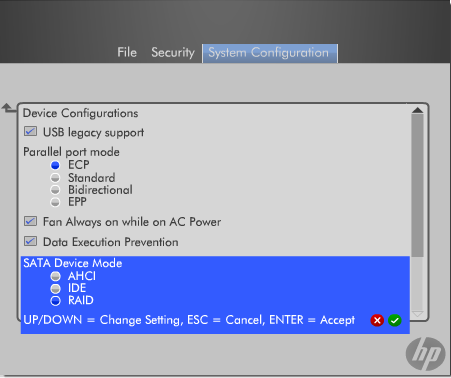Open the System Configuration tab
Viewport: 451px width, 378px height.
click(270, 53)
